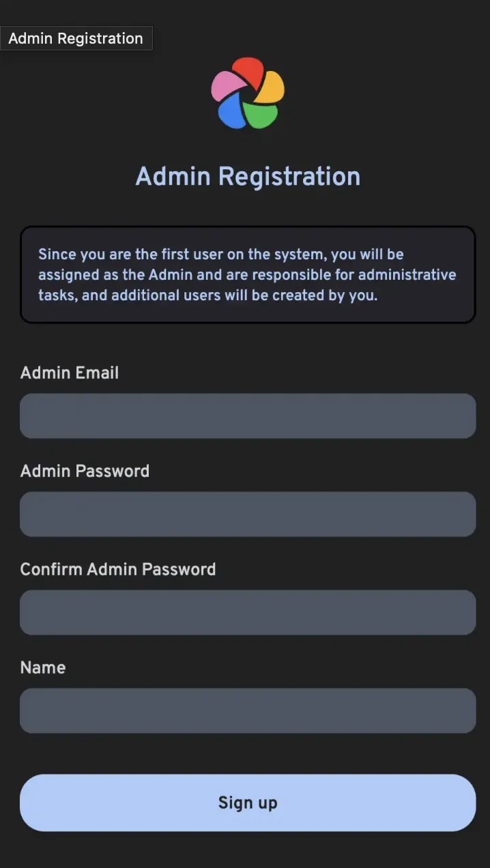Image resolution: width=490 pixels, height=868 pixels.
Task: Click the green petal of the logo
Action: point(261,115)
